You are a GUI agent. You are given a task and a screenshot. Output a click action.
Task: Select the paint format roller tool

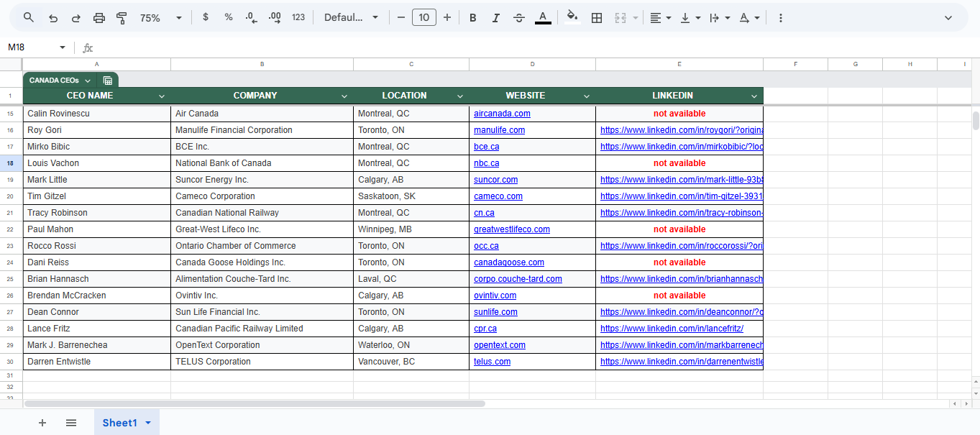[122, 18]
